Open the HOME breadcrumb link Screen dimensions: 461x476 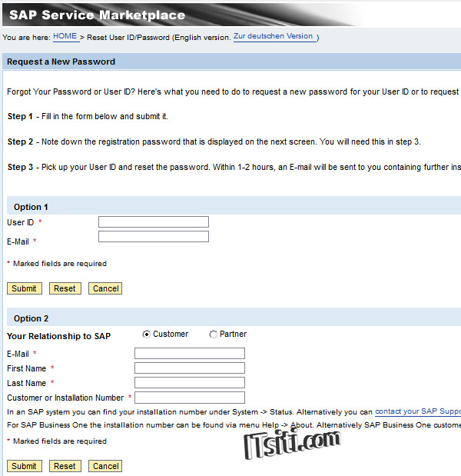(65, 36)
